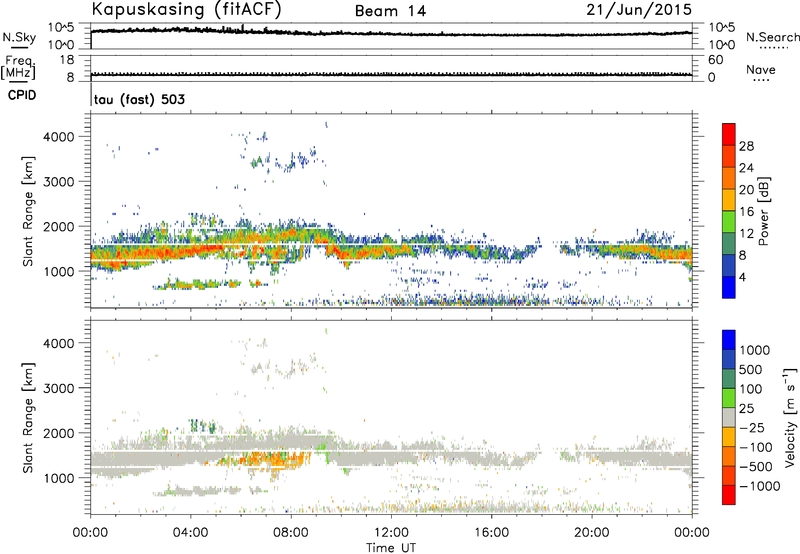800x554 pixels.
Task: Select the 10^5 label beside N.Search
Action: tap(721, 28)
